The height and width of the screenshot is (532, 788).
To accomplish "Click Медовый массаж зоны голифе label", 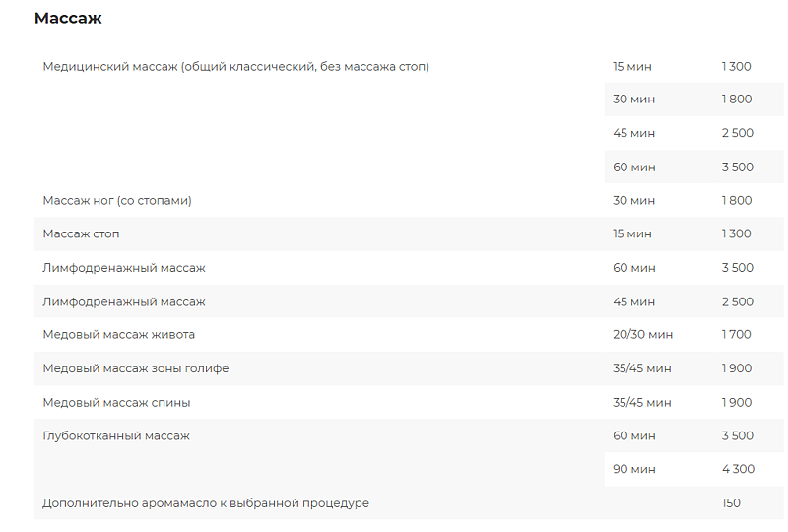I will pos(136,368).
